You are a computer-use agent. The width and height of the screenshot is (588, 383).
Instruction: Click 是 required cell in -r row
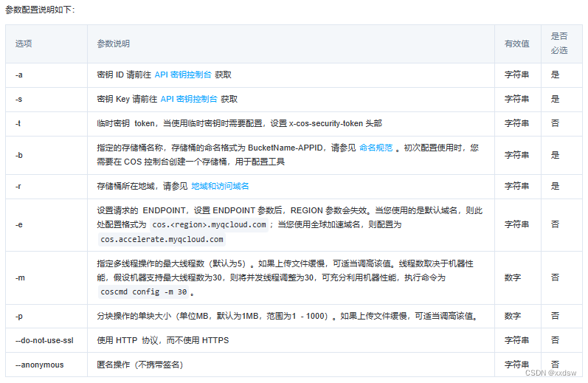coord(555,186)
